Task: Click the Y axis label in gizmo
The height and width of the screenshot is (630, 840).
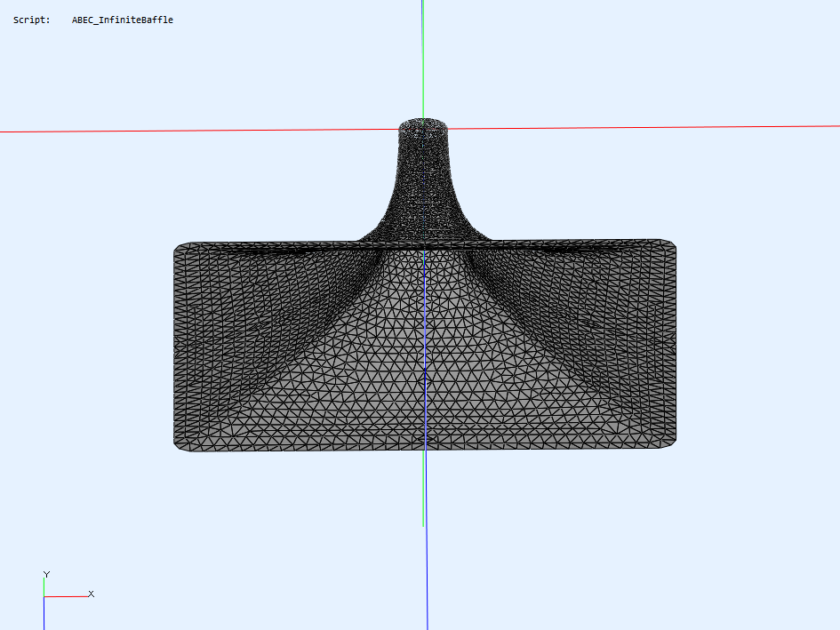Action: point(46,574)
